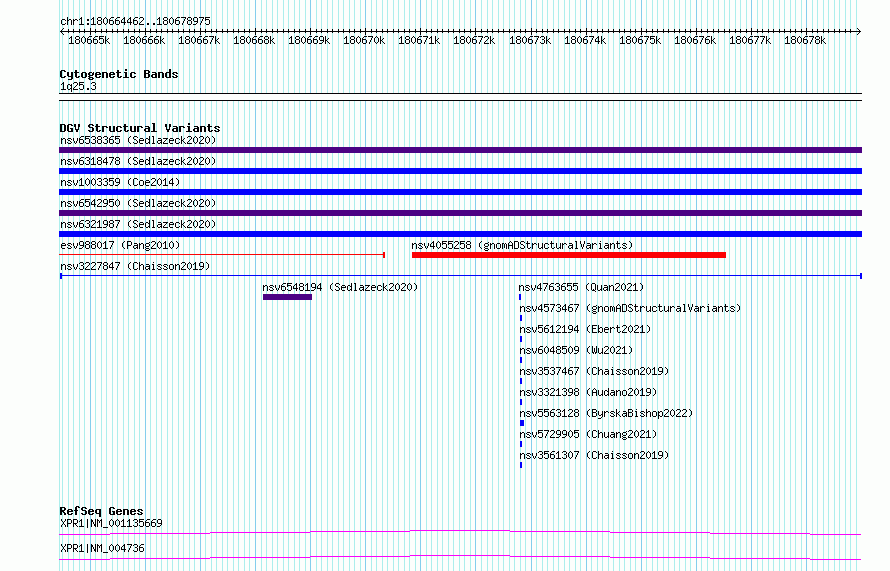
Task: Click the nsv5612194 (Ebert2021) label
Action: point(585,329)
